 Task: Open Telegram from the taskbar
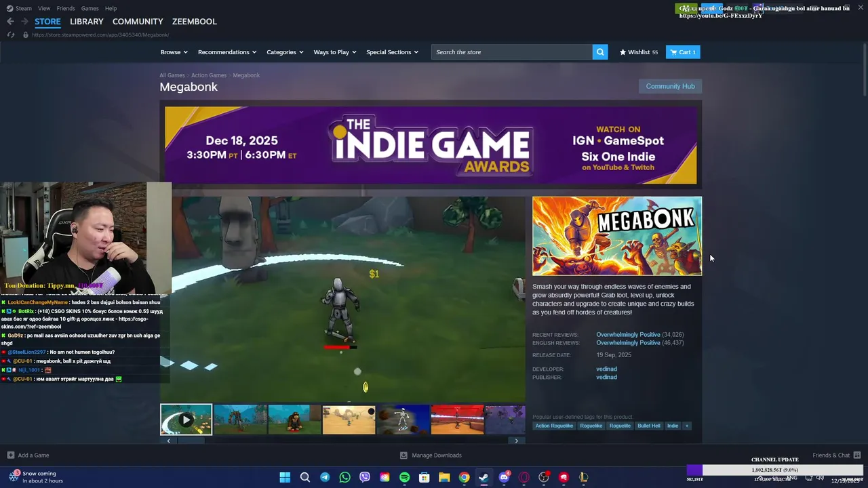pyautogui.click(x=325, y=477)
